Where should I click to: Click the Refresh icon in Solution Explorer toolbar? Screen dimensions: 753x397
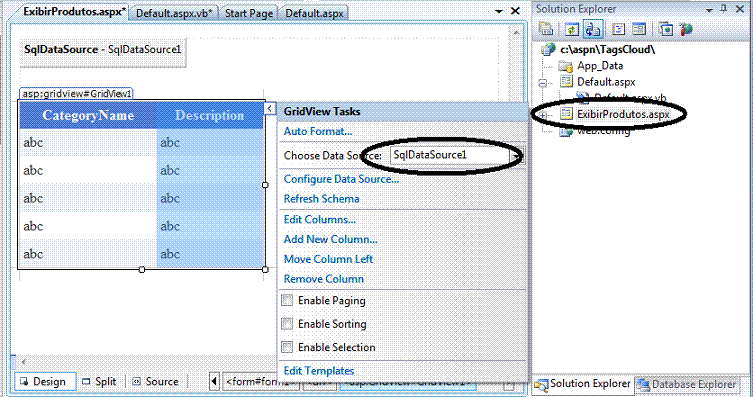tap(571, 29)
